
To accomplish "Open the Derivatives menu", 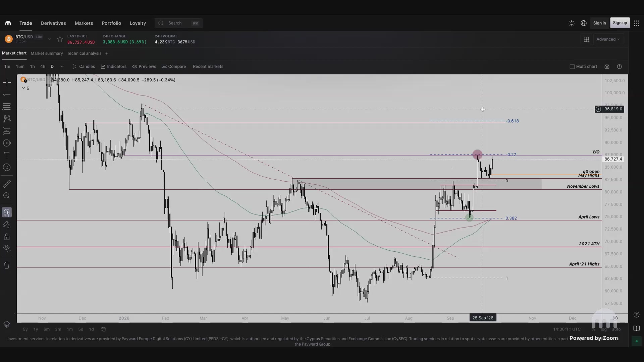I will tap(53, 23).
